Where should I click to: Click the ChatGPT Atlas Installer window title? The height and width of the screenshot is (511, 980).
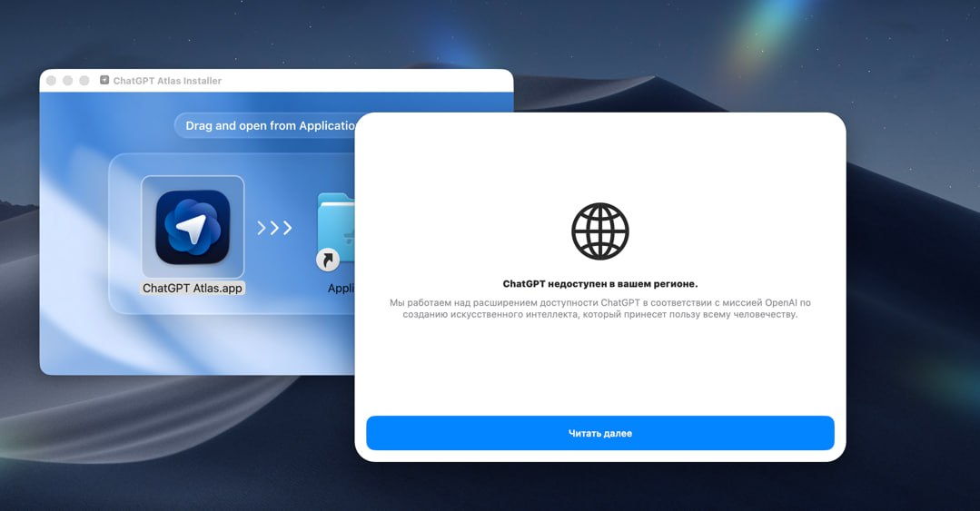[x=167, y=81]
